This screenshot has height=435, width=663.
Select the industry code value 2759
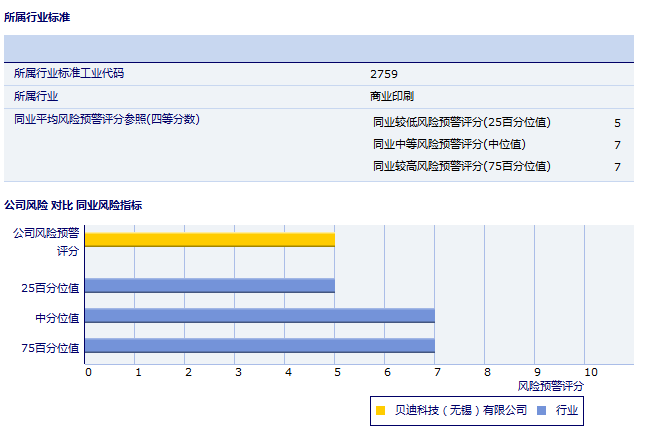pyautogui.click(x=384, y=74)
